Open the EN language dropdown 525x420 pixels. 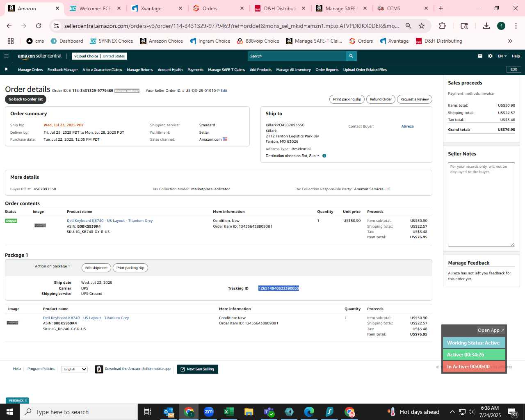[502, 56]
